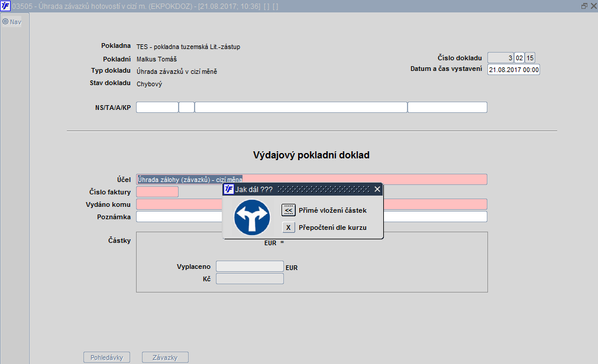Image resolution: width=598 pixels, height=364 pixels.
Task: Click the 'Přímé vložení částek' label
Action: tap(332, 210)
